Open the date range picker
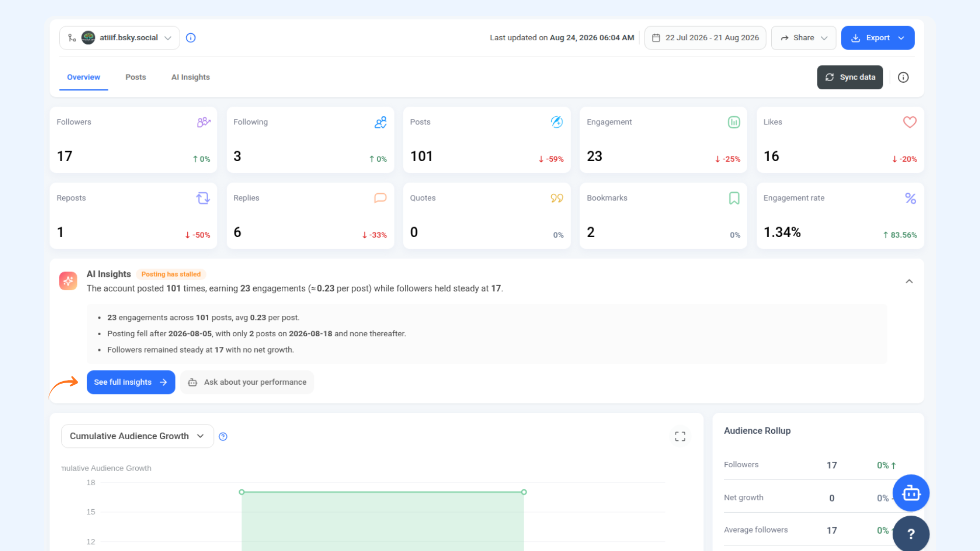This screenshot has height=551, width=980. pyautogui.click(x=705, y=38)
